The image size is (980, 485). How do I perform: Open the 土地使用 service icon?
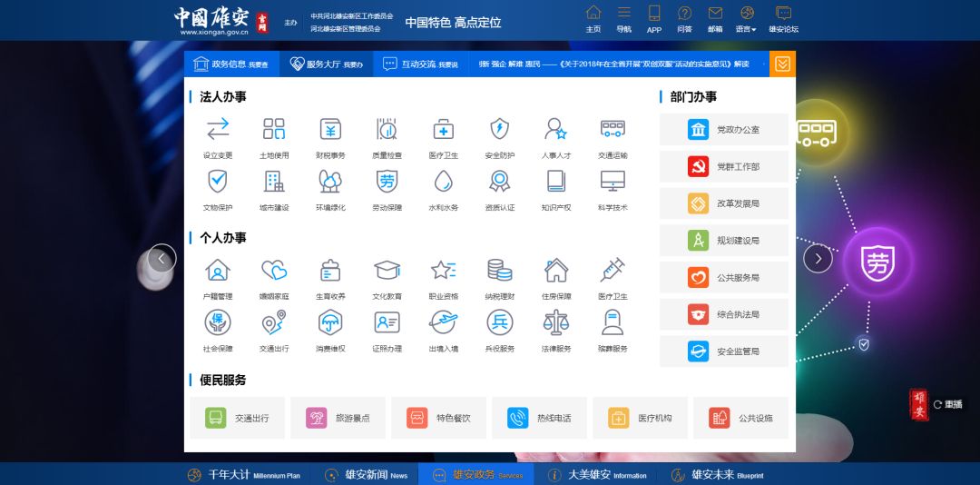(x=274, y=129)
